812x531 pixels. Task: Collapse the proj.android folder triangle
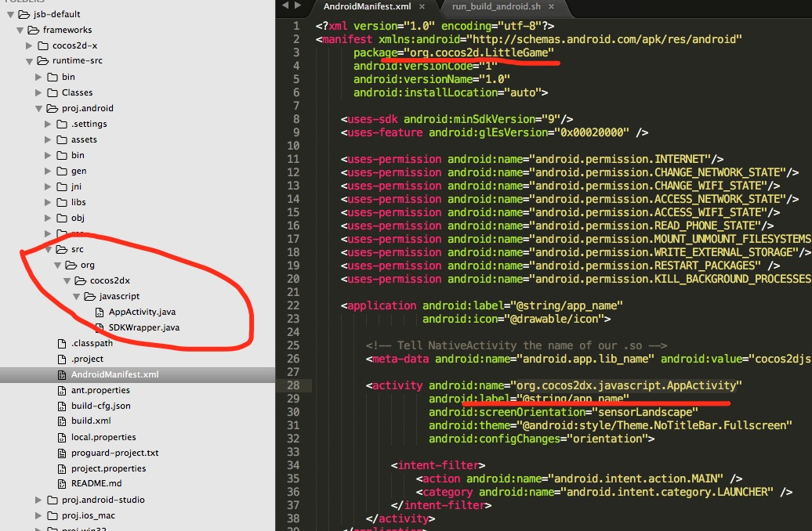[x=38, y=108]
